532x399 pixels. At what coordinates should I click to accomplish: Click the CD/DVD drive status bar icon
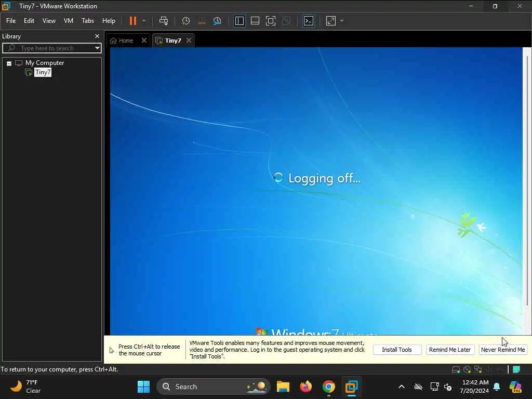(x=467, y=369)
